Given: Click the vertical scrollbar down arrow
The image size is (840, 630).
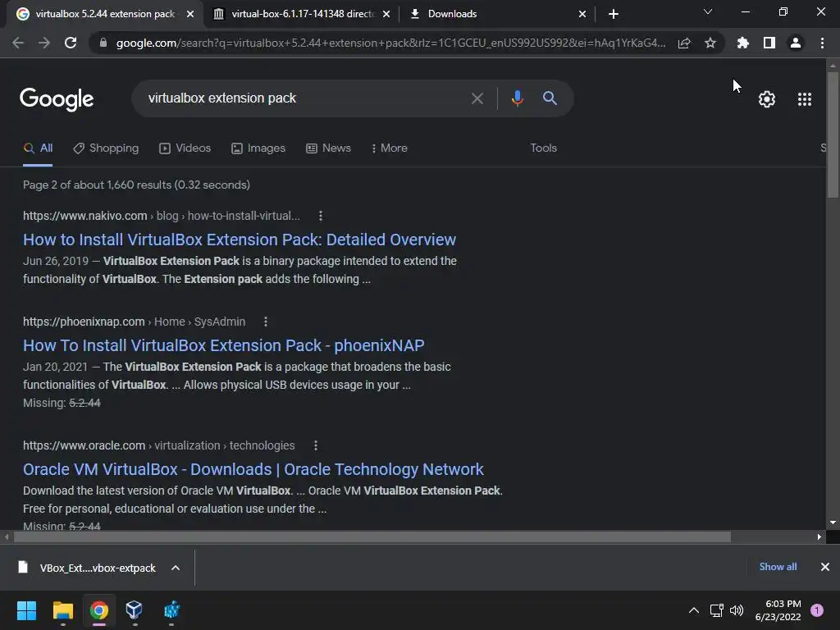Looking at the screenshot, I should click(x=833, y=523).
